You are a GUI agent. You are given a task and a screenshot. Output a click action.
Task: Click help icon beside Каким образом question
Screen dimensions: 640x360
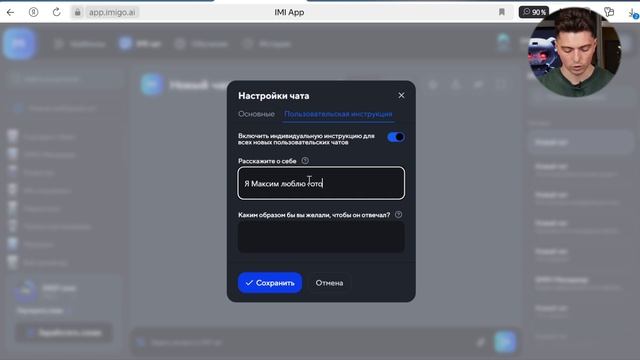(398, 215)
